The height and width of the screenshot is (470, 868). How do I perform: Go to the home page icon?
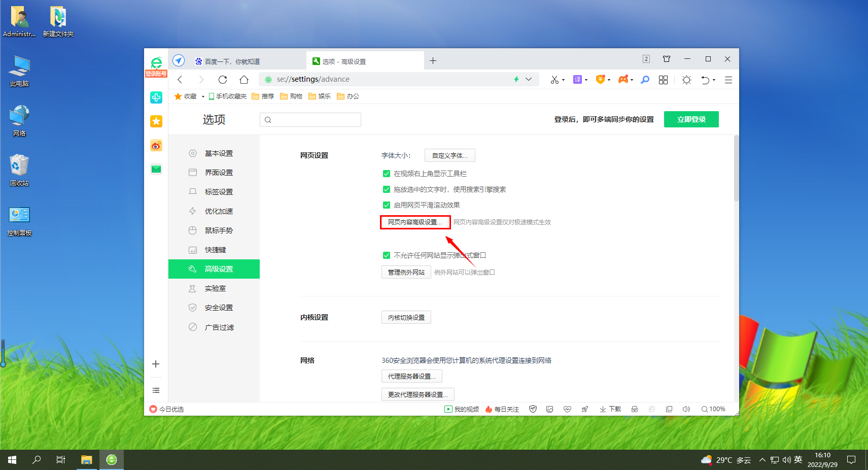pyautogui.click(x=244, y=80)
